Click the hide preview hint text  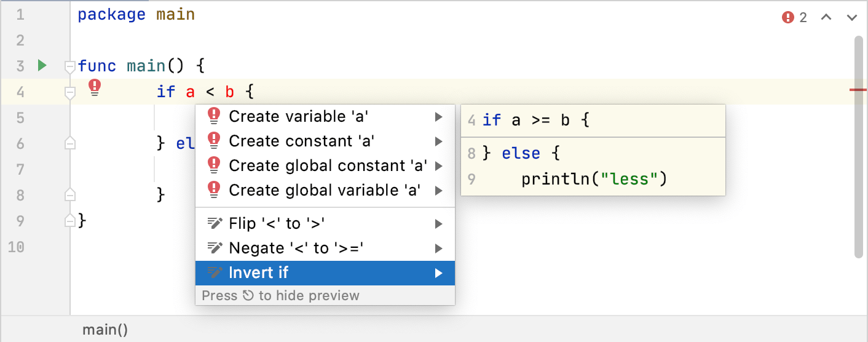[280, 296]
